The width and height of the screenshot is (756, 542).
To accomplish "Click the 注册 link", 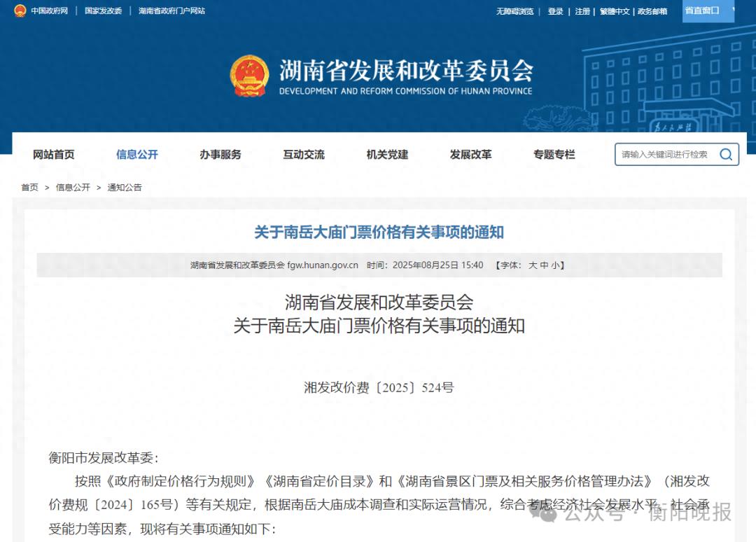I will (582, 11).
